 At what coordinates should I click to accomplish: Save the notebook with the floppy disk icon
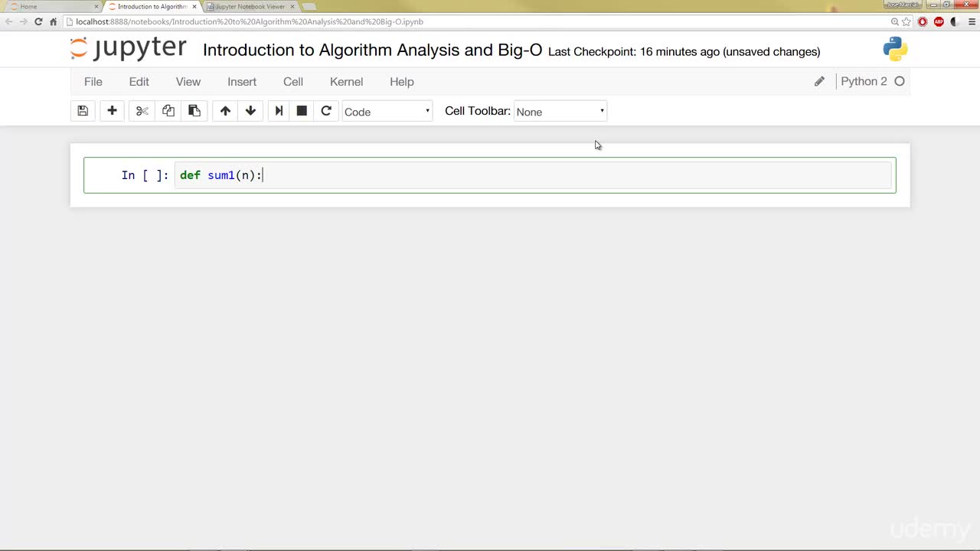pyautogui.click(x=83, y=111)
